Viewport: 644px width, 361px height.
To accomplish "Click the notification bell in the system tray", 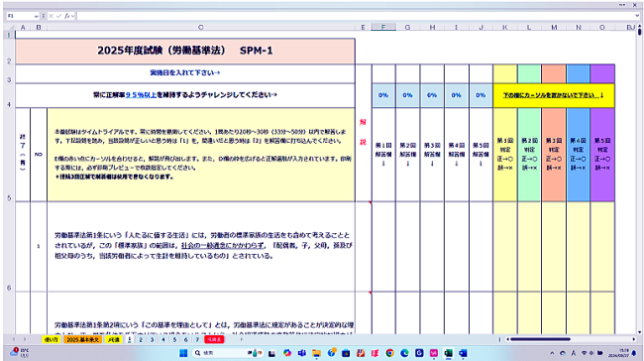I will pyautogui.click(x=634, y=353).
